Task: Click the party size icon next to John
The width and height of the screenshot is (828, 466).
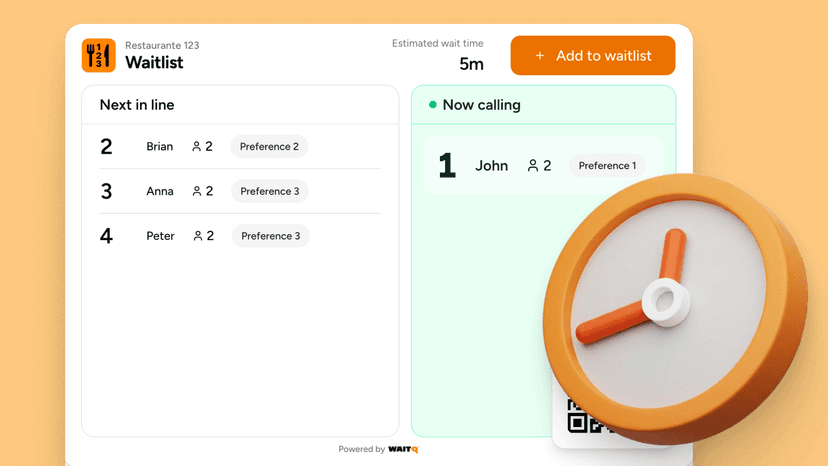Action: pyautogui.click(x=533, y=166)
